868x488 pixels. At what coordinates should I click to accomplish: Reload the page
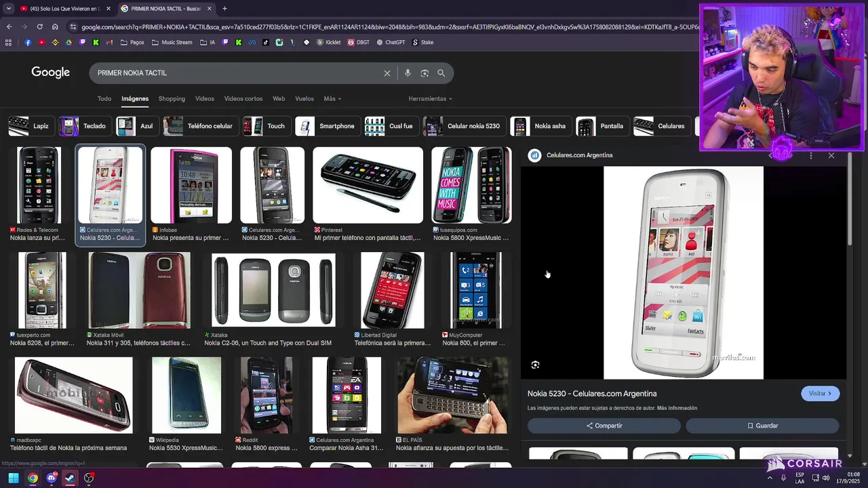[x=39, y=27]
